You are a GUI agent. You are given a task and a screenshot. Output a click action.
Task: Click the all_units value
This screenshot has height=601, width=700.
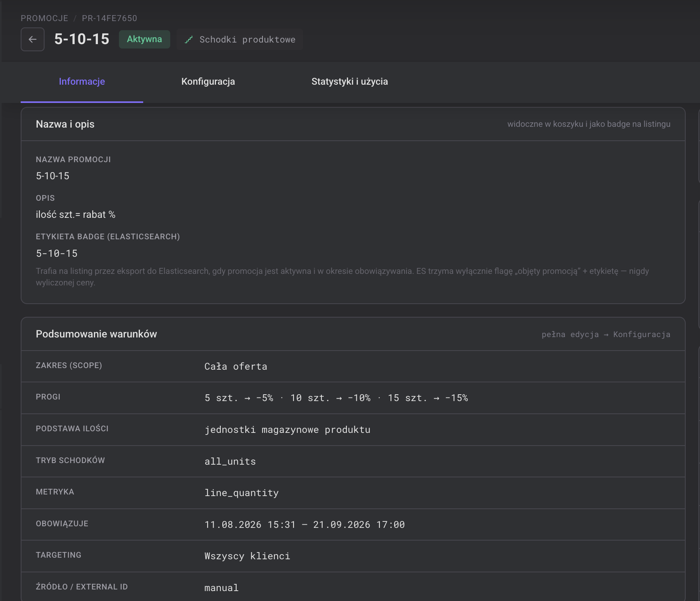pyautogui.click(x=230, y=461)
